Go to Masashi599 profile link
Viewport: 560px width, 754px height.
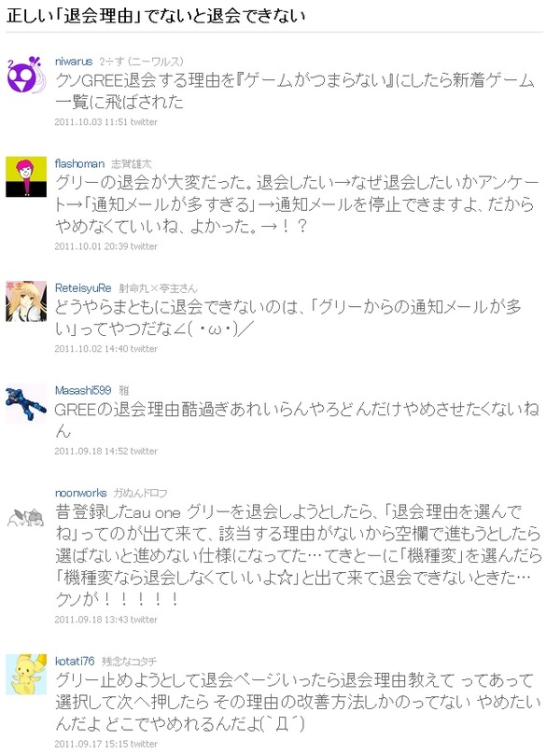pyautogui.click(x=83, y=390)
